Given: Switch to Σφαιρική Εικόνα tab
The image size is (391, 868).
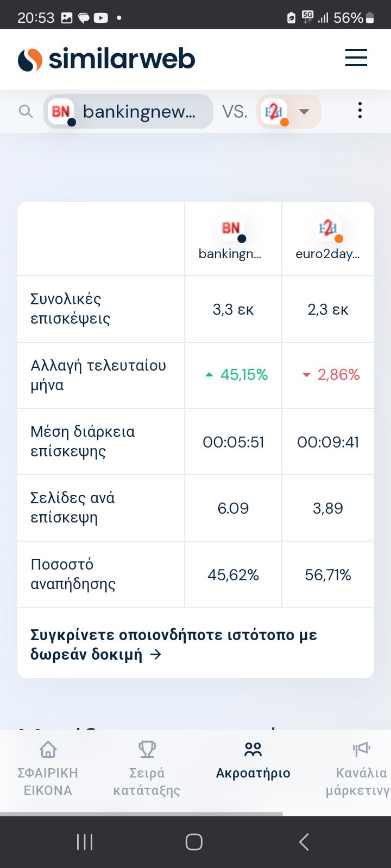Looking at the screenshot, I should click(x=48, y=770).
